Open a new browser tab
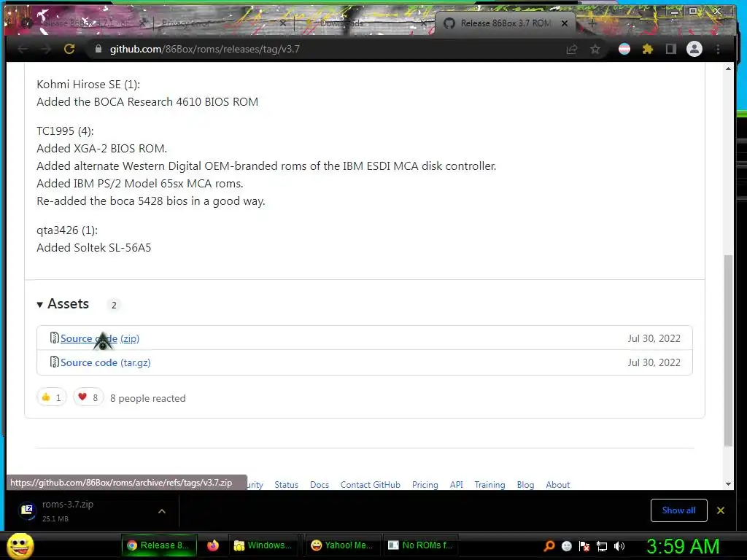 pos(592,23)
